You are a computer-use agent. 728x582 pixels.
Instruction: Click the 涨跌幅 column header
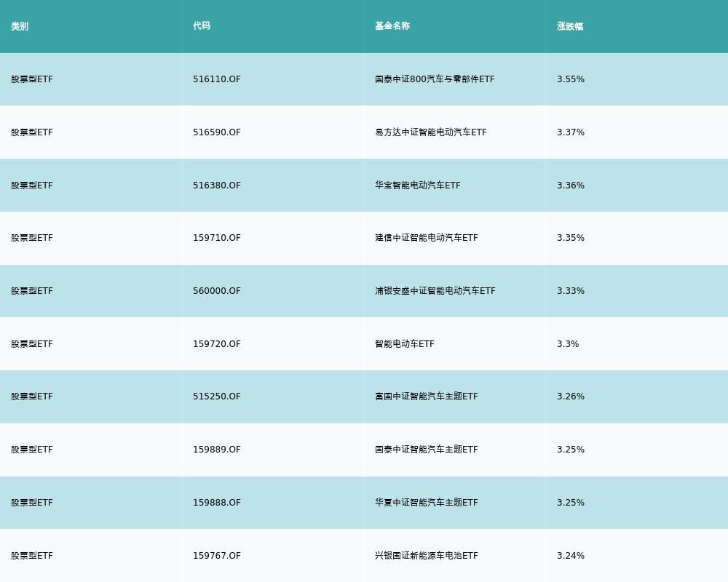pyautogui.click(x=570, y=26)
